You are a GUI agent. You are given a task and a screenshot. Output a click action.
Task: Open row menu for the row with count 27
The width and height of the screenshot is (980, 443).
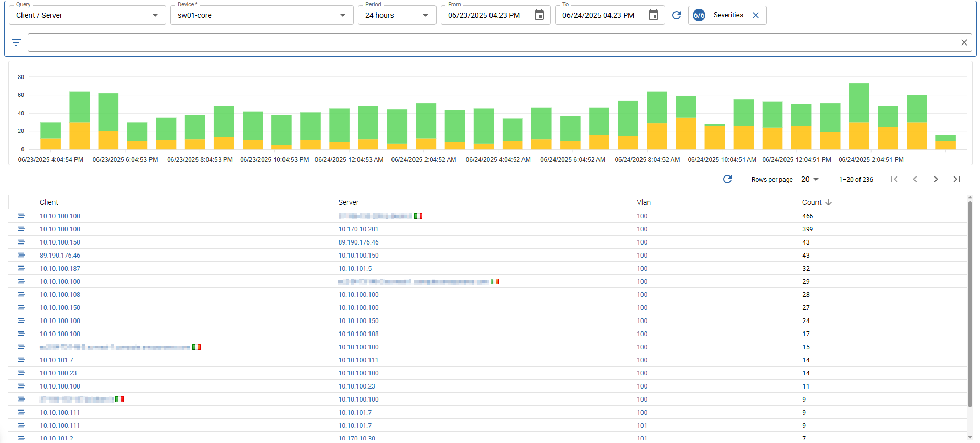point(21,307)
